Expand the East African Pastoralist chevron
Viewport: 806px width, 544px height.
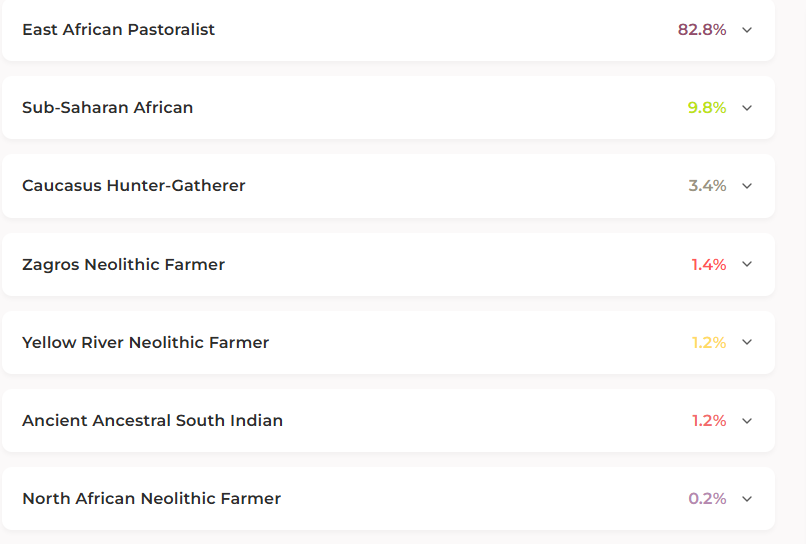point(746,30)
